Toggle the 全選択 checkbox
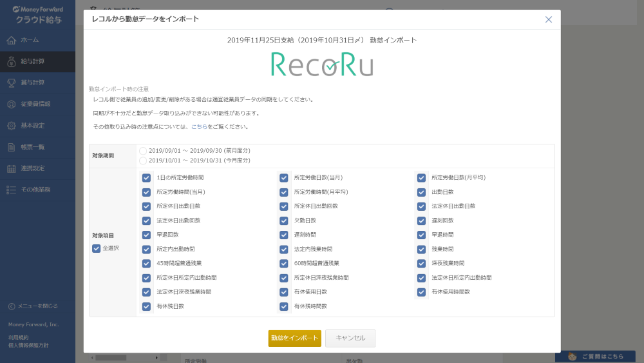 point(96,248)
